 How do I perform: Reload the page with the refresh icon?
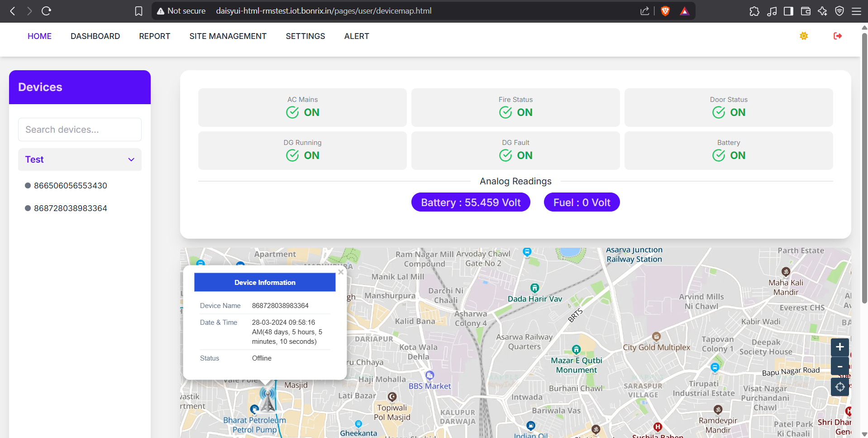click(x=46, y=11)
